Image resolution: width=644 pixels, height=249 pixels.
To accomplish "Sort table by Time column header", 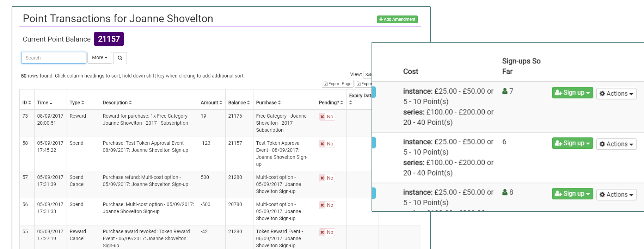I will (x=45, y=102).
